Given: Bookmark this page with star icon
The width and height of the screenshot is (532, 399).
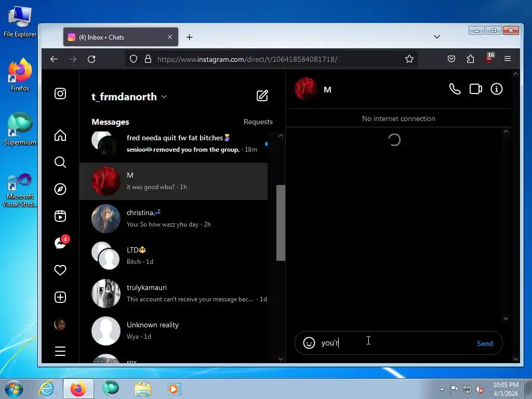Looking at the screenshot, I should click(x=409, y=59).
